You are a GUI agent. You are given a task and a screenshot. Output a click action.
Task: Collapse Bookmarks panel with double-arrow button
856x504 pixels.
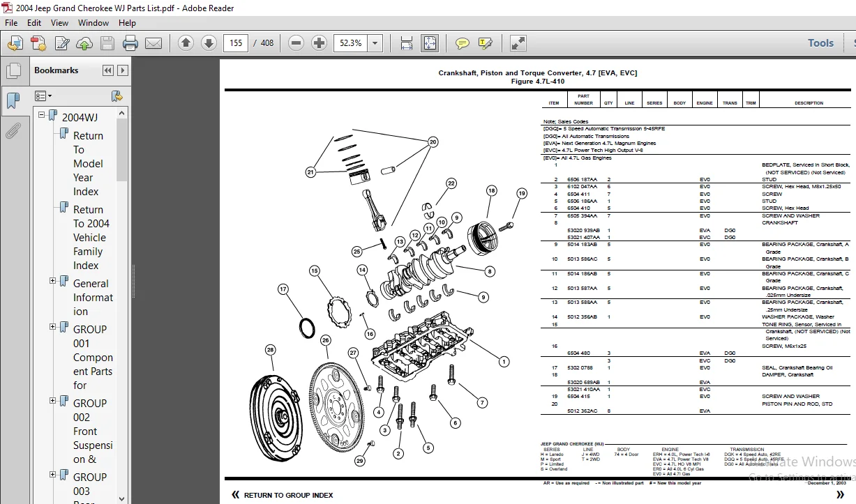(x=107, y=70)
